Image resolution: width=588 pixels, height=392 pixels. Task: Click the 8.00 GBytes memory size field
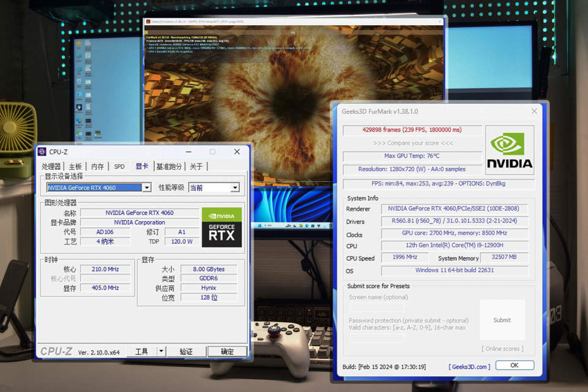pos(209,269)
